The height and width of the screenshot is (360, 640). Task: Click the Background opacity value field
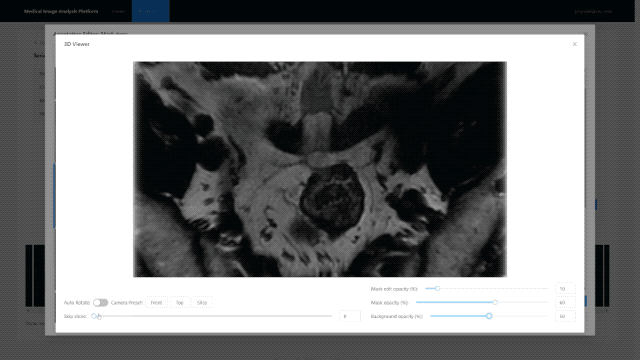(565, 316)
